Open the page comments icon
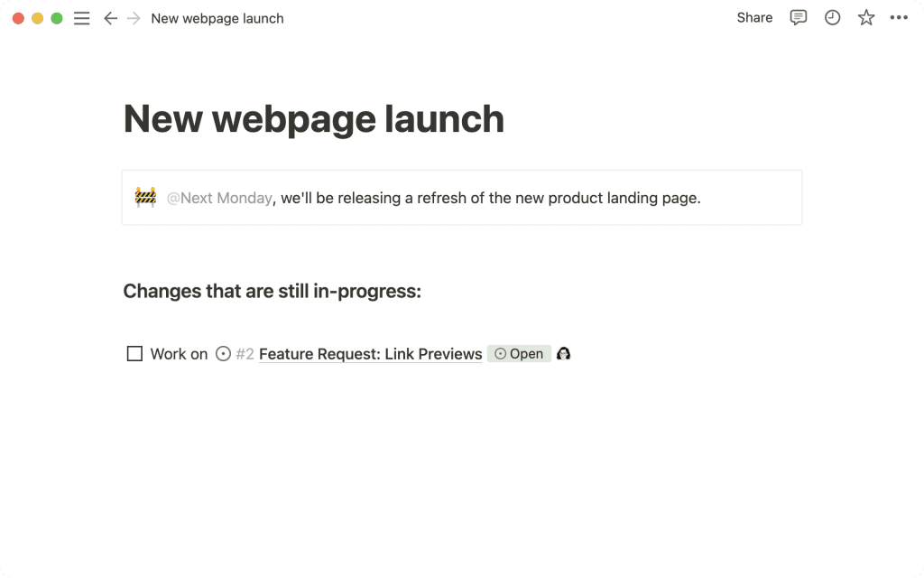Viewport: 924px width, 578px height. pos(798,18)
